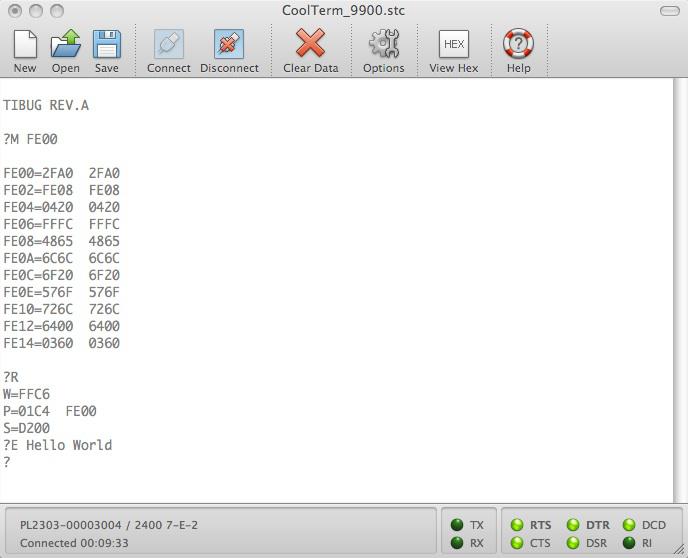Switch to View Hex mode
The image size is (688, 558).
click(x=454, y=45)
